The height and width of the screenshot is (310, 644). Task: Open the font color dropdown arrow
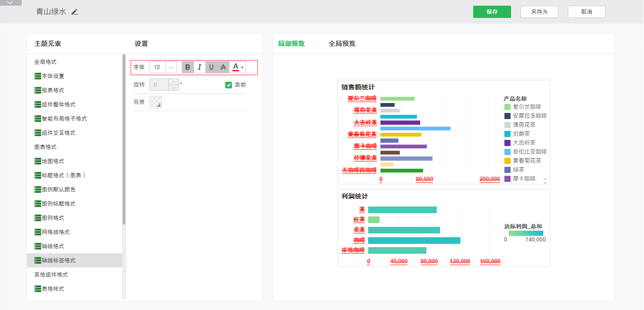[243, 68]
